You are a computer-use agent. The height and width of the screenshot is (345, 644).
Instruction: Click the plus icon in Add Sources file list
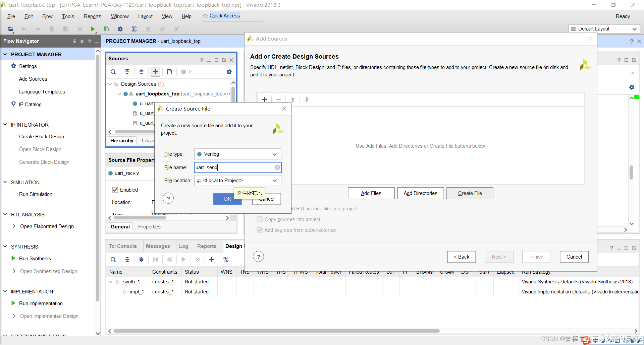pyautogui.click(x=264, y=99)
